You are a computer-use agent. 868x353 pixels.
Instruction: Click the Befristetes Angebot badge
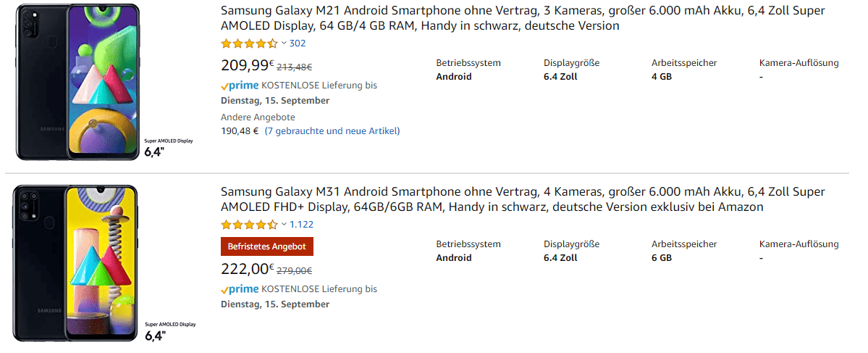click(266, 246)
